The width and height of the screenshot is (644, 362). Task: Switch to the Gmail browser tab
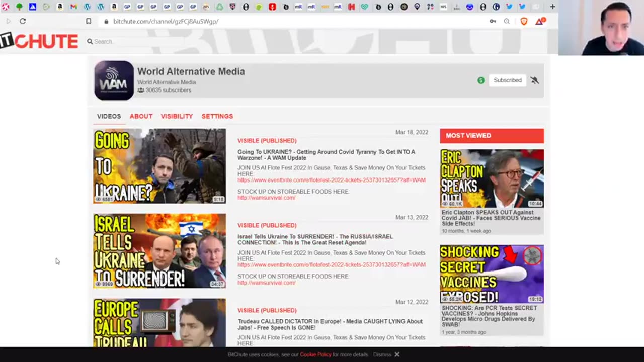pyautogui.click(x=73, y=7)
